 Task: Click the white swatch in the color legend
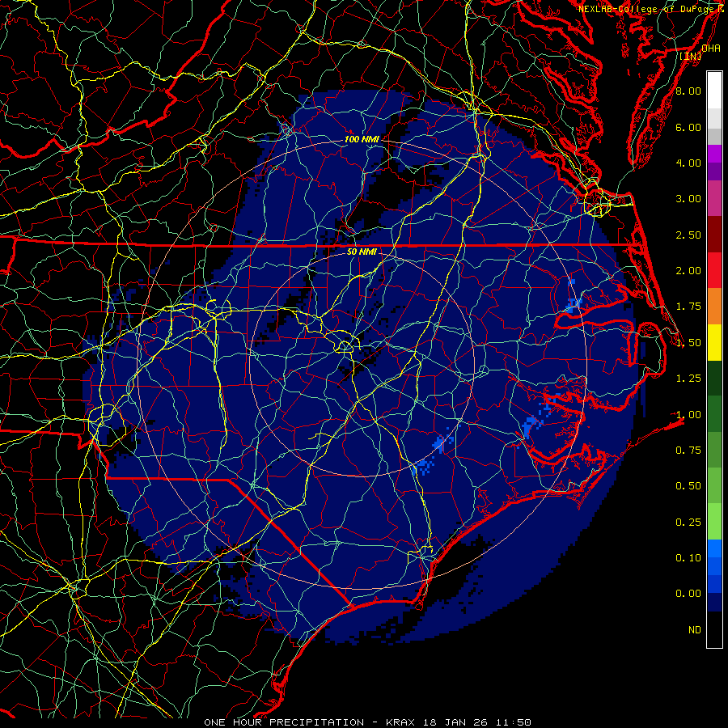[714, 91]
